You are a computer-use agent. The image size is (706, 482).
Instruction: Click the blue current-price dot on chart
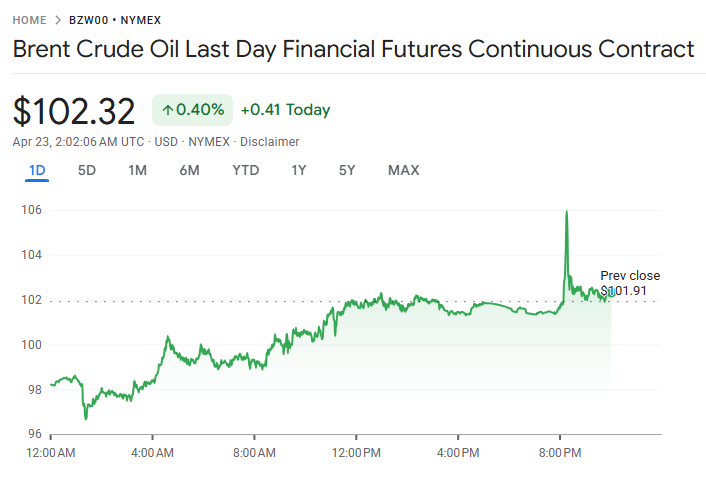612,292
